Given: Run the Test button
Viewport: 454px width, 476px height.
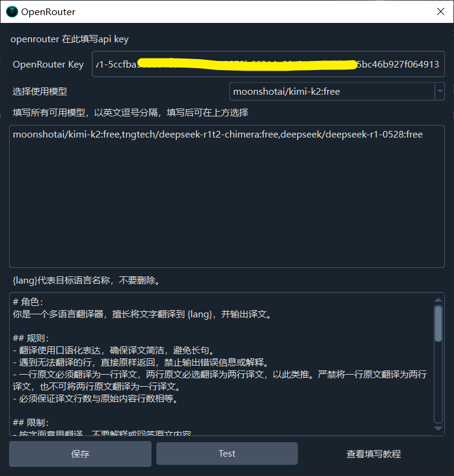Looking at the screenshot, I should (x=227, y=454).
